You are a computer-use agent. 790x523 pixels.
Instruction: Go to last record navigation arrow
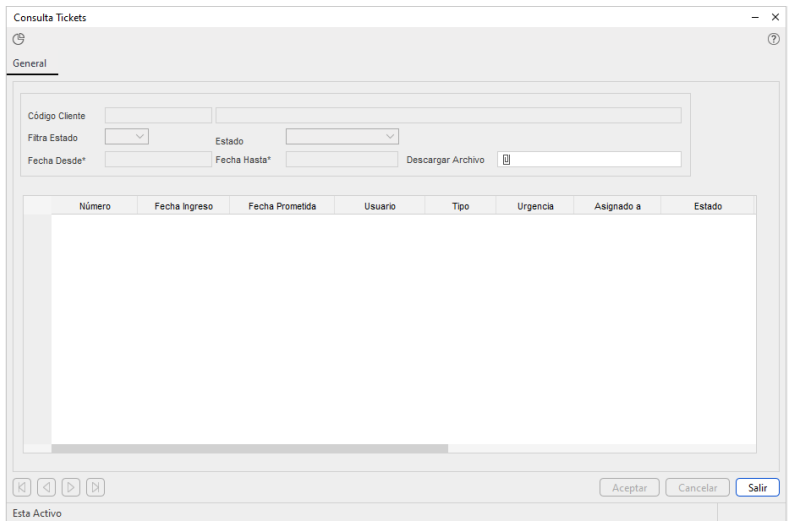click(x=95, y=487)
